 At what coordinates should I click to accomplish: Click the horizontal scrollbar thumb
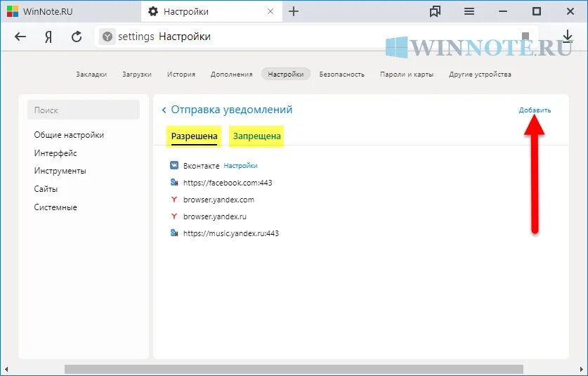pyautogui.click(x=294, y=369)
